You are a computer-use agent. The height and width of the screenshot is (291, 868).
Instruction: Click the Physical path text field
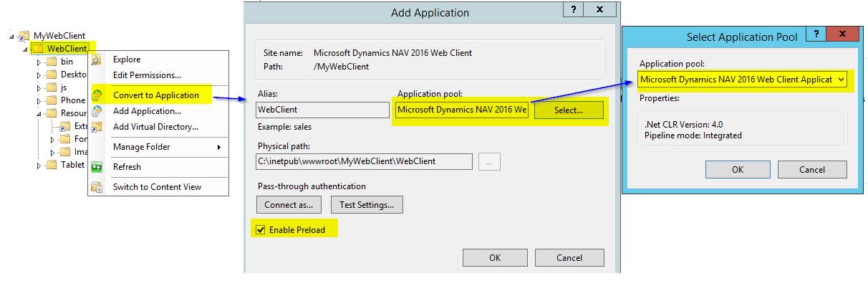tap(365, 161)
